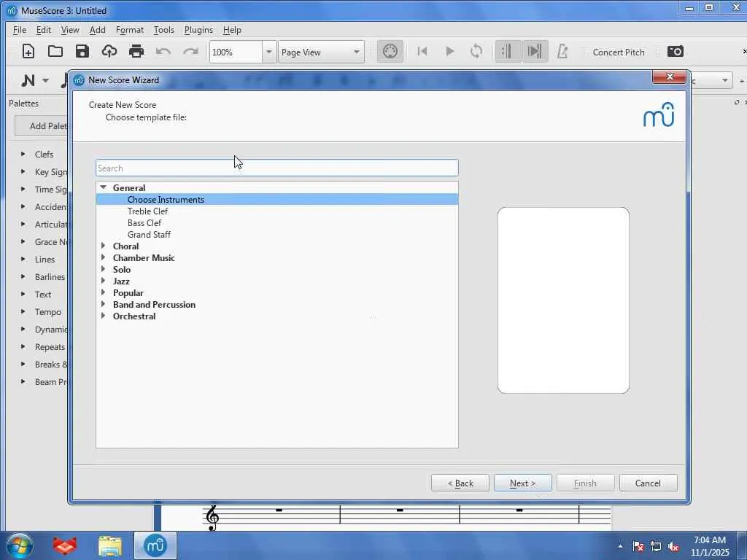Image resolution: width=747 pixels, height=560 pixels.
Task: Click the Add Palettes button
Action: point(42,125)
